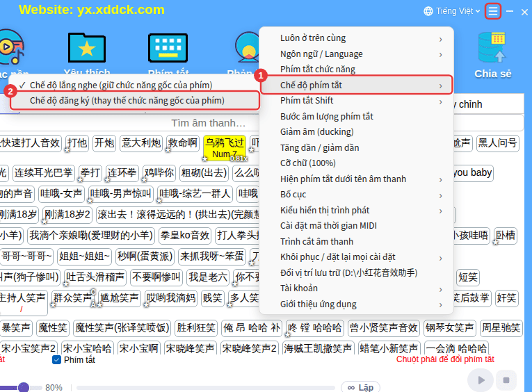Expand Kiểu hiển thị trình phát submenu

tap(356, 210)
